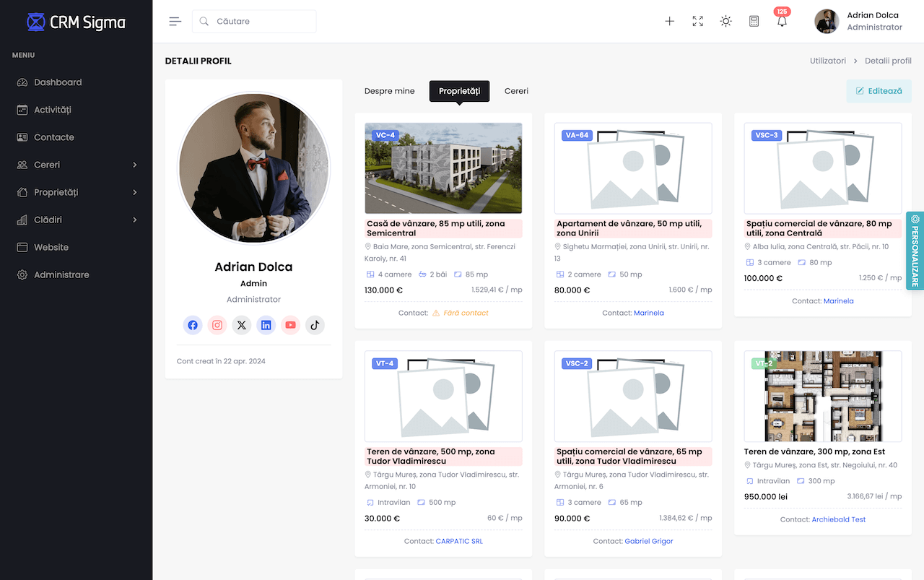The image size is (924, 580).
Task: Click the Editează button
Action: click(x=879, y=91)
